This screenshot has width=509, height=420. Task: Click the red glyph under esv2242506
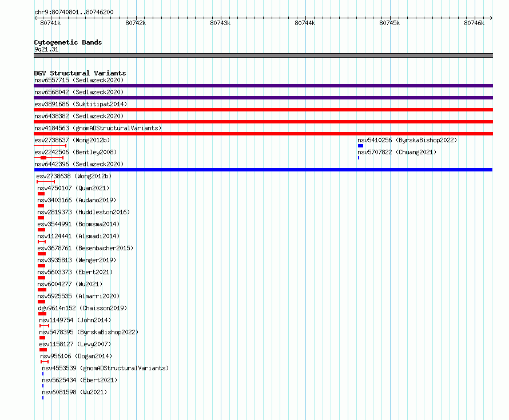(49, 158)
